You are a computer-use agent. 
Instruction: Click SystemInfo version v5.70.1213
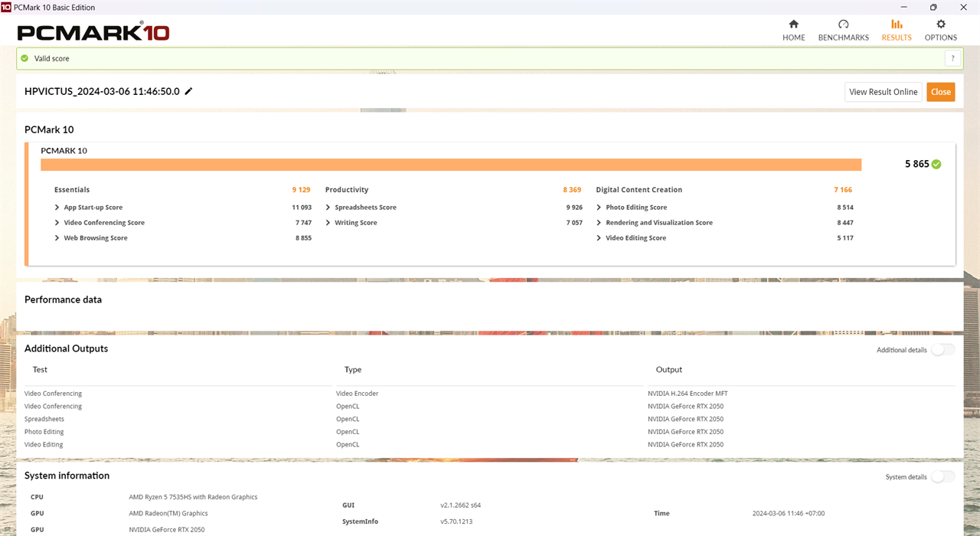click(458, 521)
